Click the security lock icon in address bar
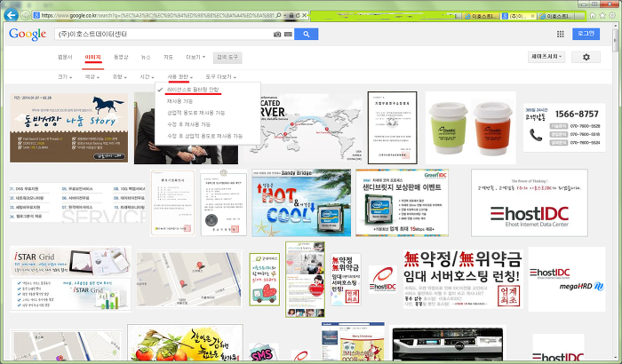This screenshot has height=364, width=622. point(291,15)
